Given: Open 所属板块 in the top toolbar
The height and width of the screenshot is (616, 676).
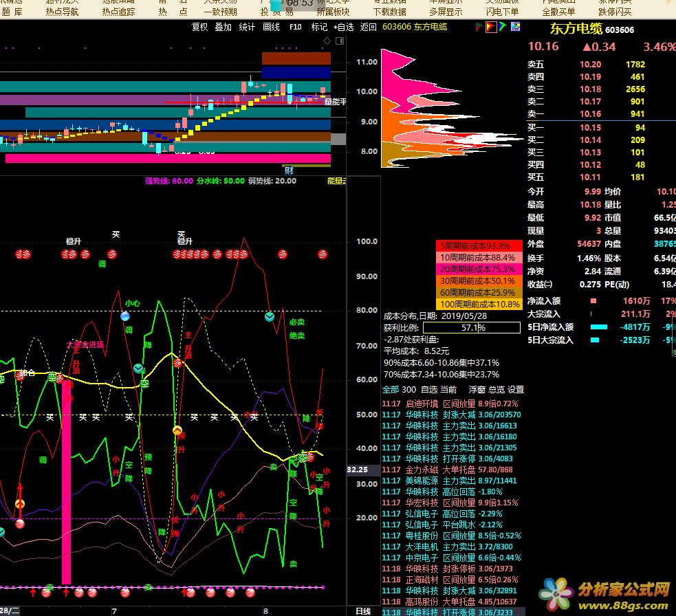Looking at the screenshot, I should 334,12.
